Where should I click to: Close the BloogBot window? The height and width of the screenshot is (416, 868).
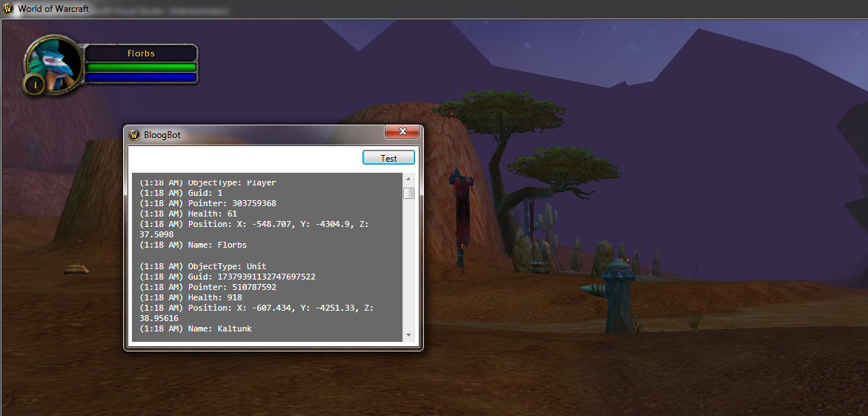(x=402, y=131)
